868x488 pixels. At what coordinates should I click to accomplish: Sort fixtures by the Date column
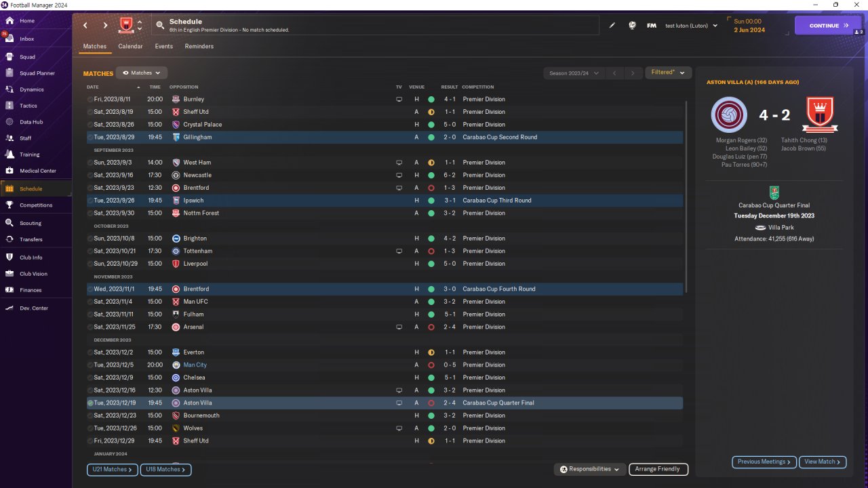[x=93, y=87]
